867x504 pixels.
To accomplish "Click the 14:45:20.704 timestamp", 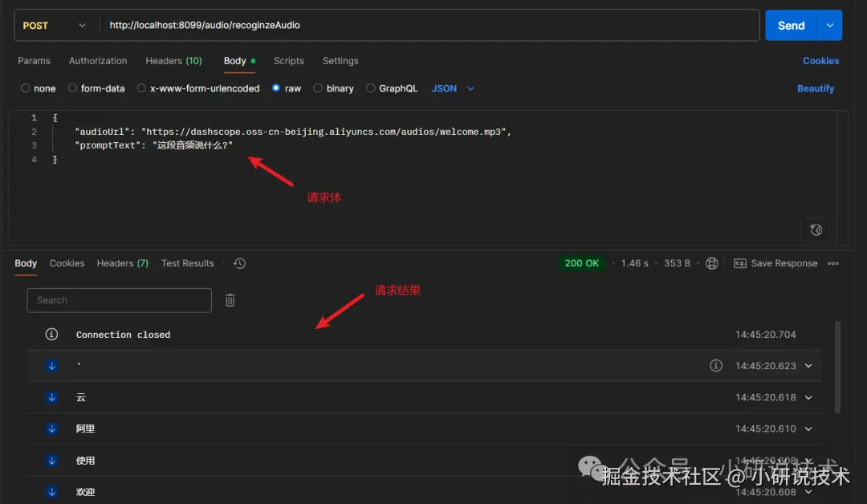I will (x=765, y=335).
